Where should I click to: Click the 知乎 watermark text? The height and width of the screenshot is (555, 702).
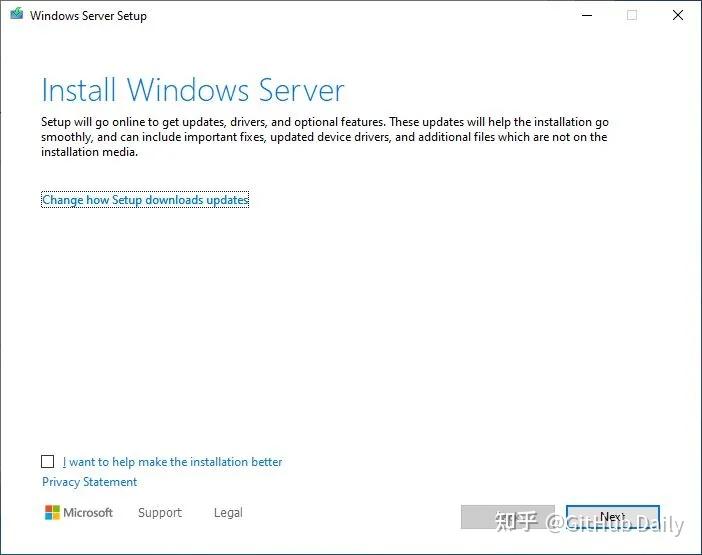[517, 523]
